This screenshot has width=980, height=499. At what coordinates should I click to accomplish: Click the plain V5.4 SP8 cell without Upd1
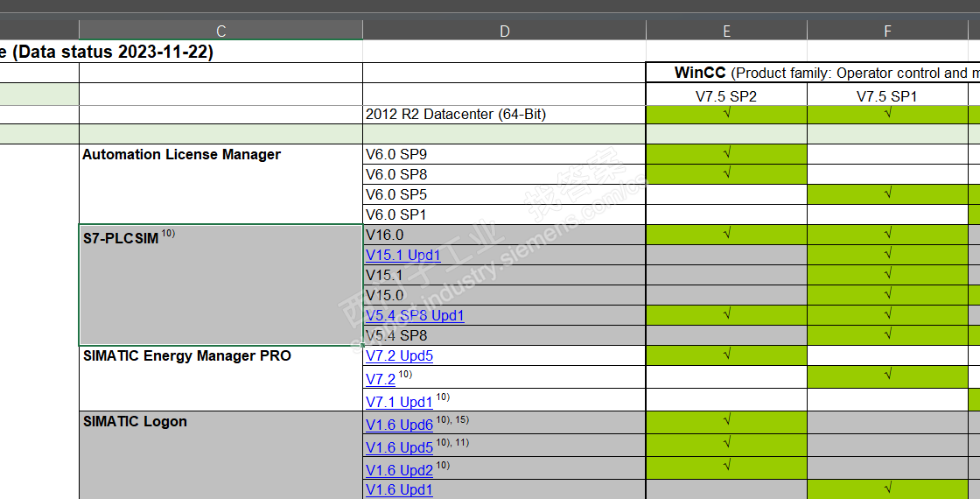tap(504, 336)
